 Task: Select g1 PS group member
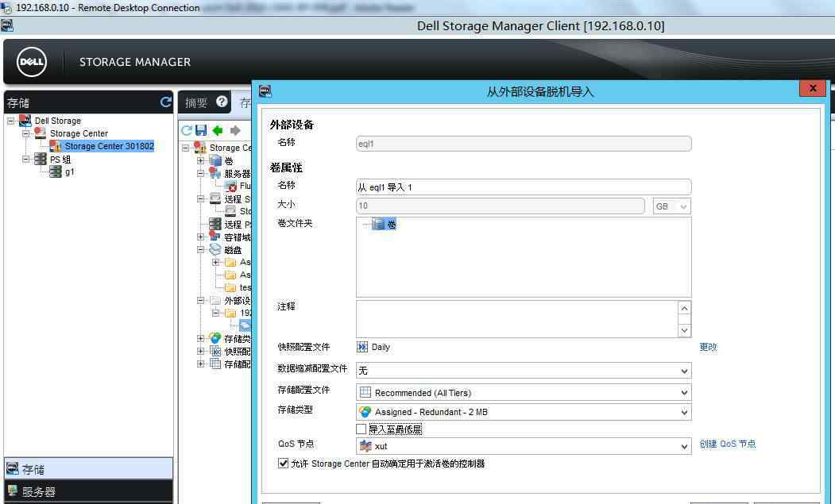[x=70, y=172]
